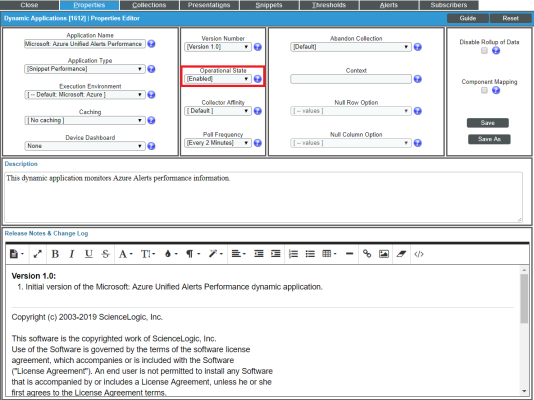Viewport: 534px width, 400px height.
Task: Open the Operational State dropdown
Action: (x=218, y=79)
